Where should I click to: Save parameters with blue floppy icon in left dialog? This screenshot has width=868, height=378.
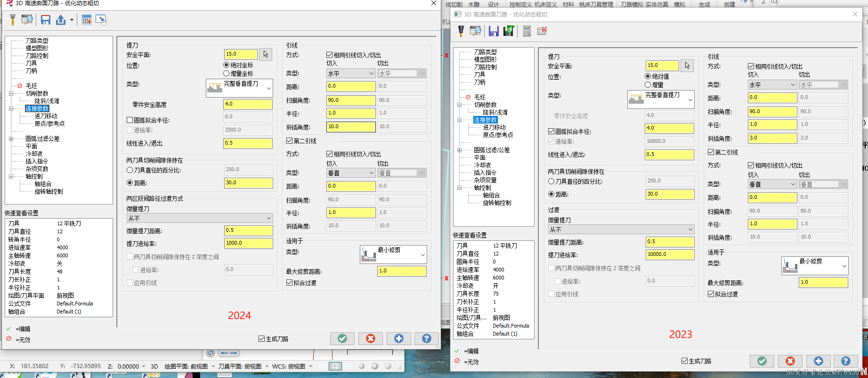pos(46,19)
